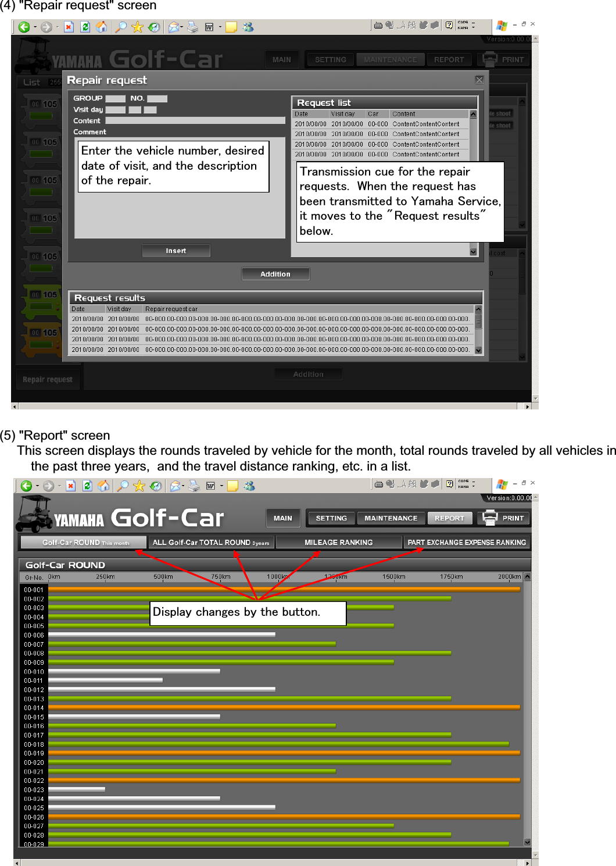The height and width of the screenshot is (866, 616).
Task: Click the Insert button in Repair request
Action: tap(176, 251)
